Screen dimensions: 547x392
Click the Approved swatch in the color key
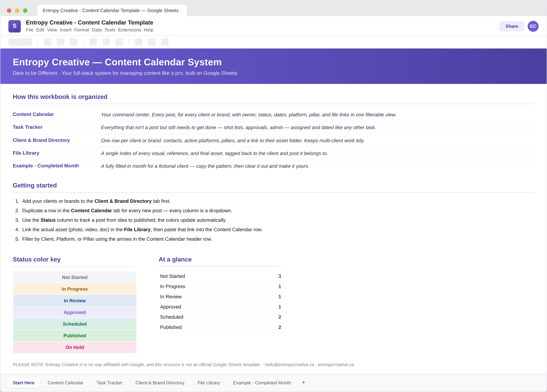(75, 312)
